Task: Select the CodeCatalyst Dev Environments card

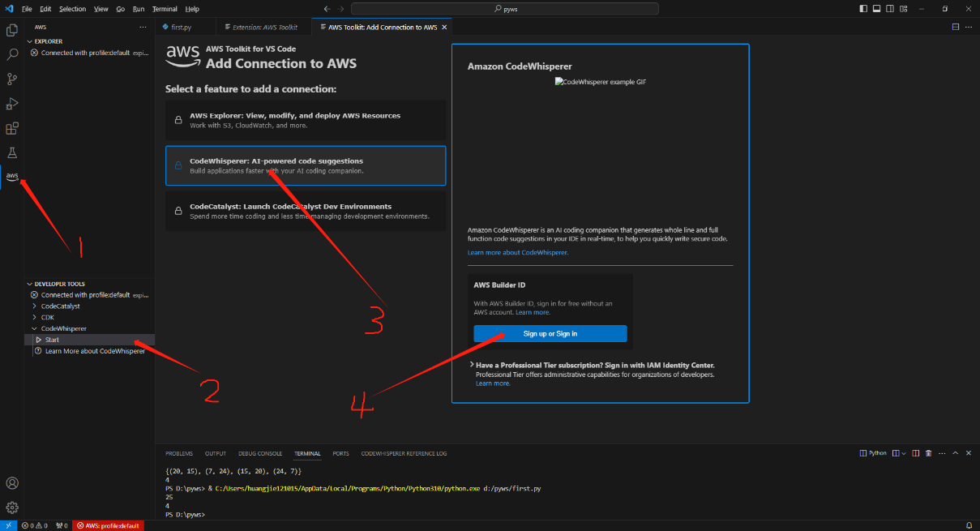Action: coord(306,211)
